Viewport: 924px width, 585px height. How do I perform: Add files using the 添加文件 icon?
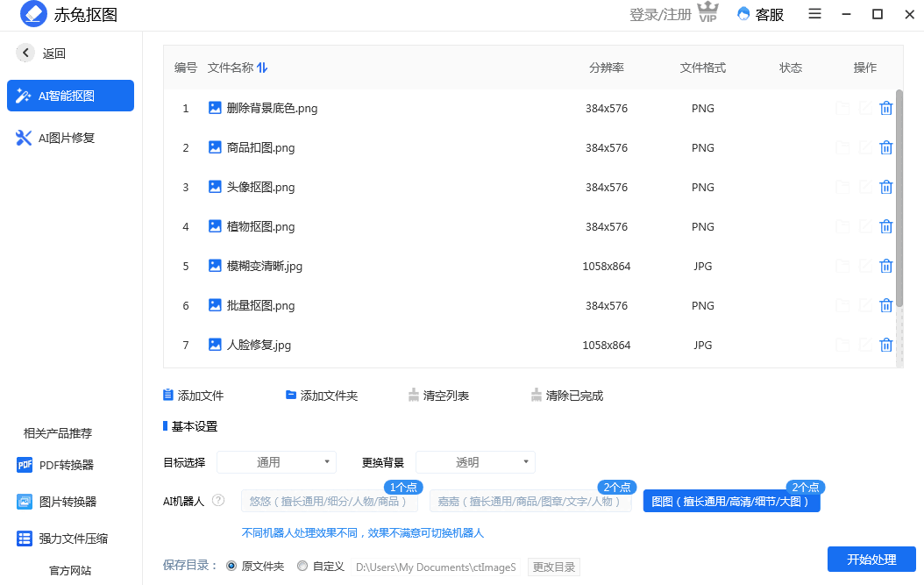click(168, 395)
